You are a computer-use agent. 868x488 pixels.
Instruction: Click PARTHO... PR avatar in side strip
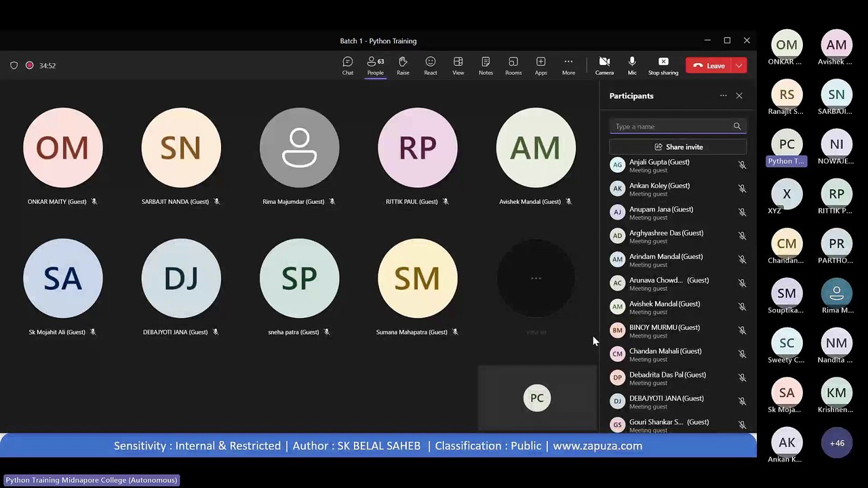click(837, 244)
